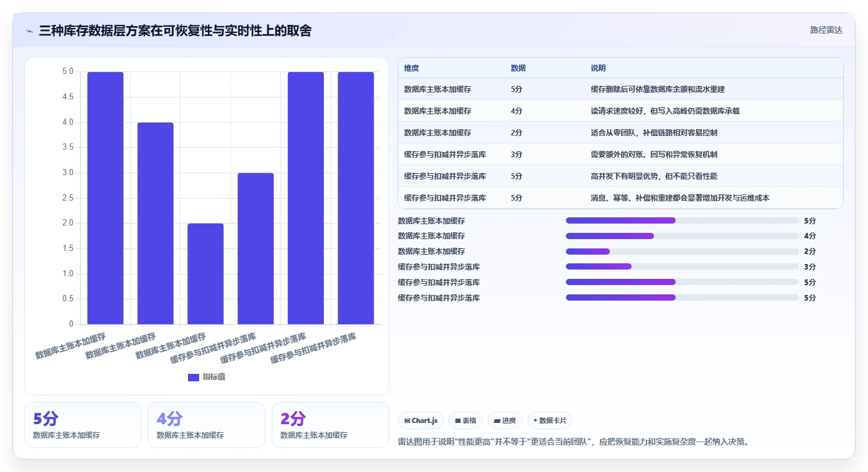Click the 数据 column header
This screenshot has height=472, width=868.
click(518, 68)
